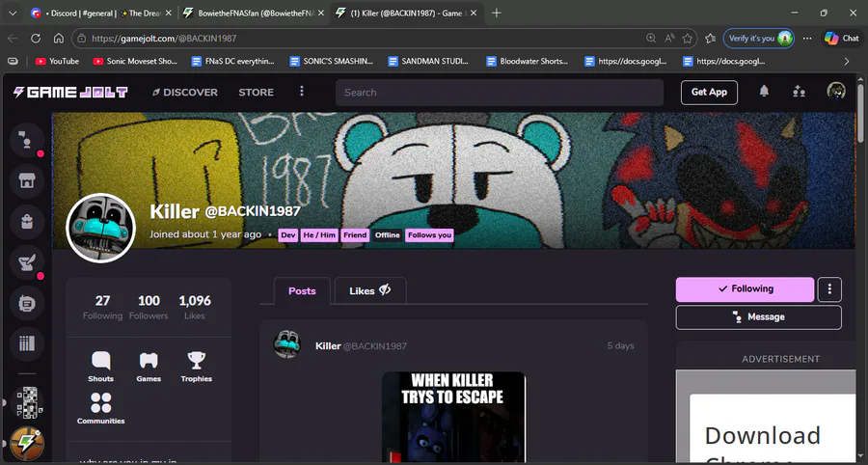
Task: Close the Killer (@BACKIN1987) browser tab
Action: click(474, 13)
